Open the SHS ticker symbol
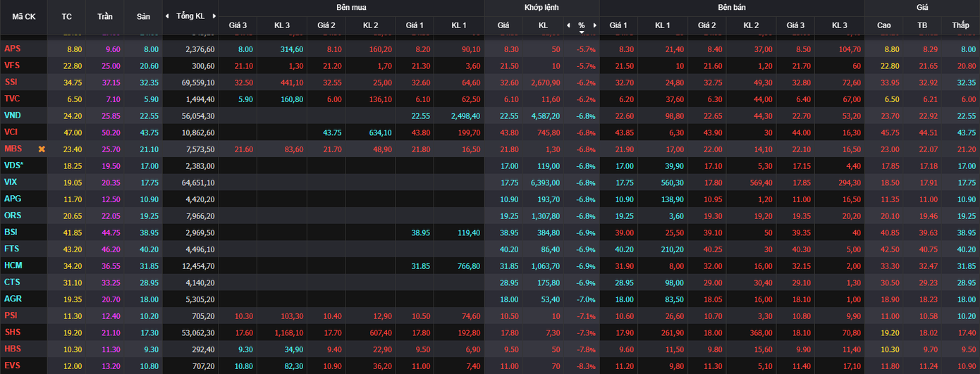The height and width of the screenshot is (374, 980). coord(12,332)
